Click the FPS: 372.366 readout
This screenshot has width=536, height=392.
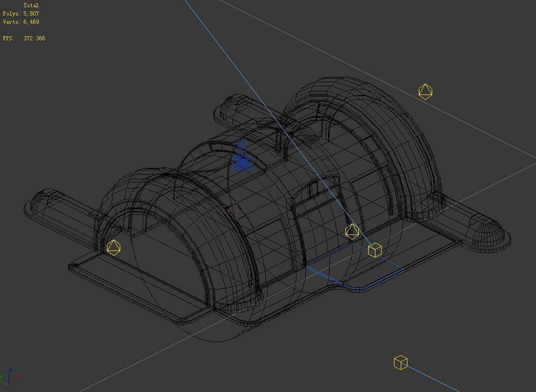pos(24,38)
